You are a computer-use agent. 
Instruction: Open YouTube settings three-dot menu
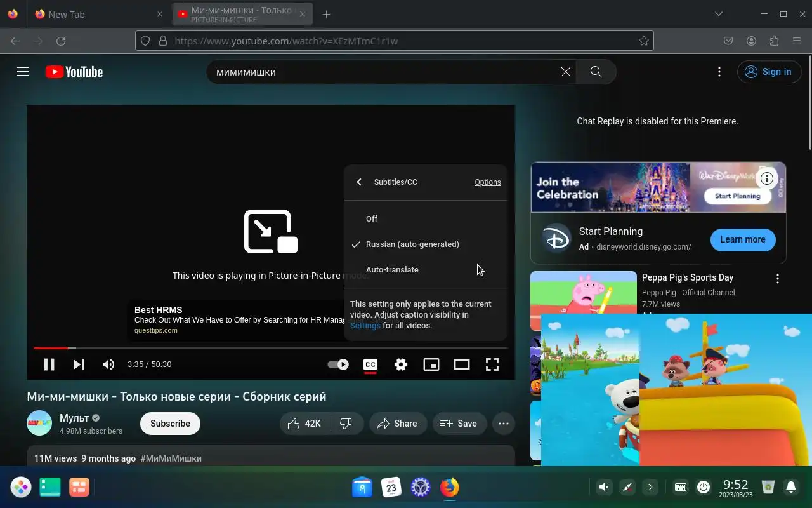click(x=719, y=72)
